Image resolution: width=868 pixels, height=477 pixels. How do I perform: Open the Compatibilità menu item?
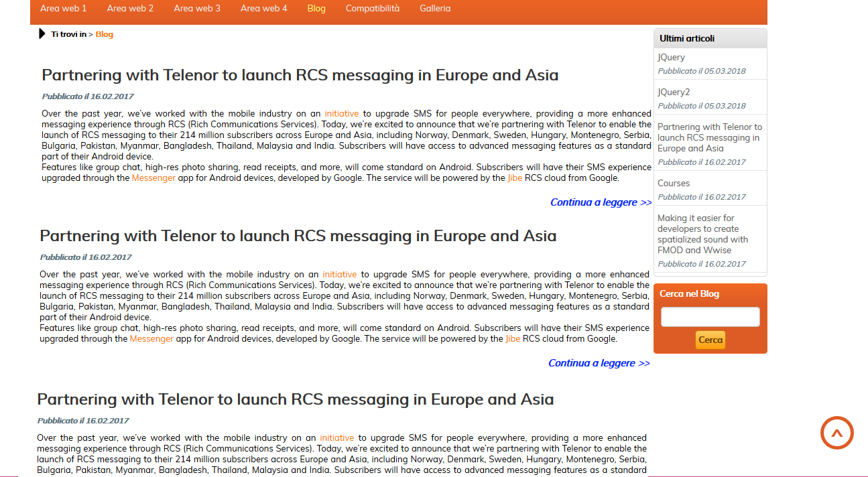(x=373, y=9)
